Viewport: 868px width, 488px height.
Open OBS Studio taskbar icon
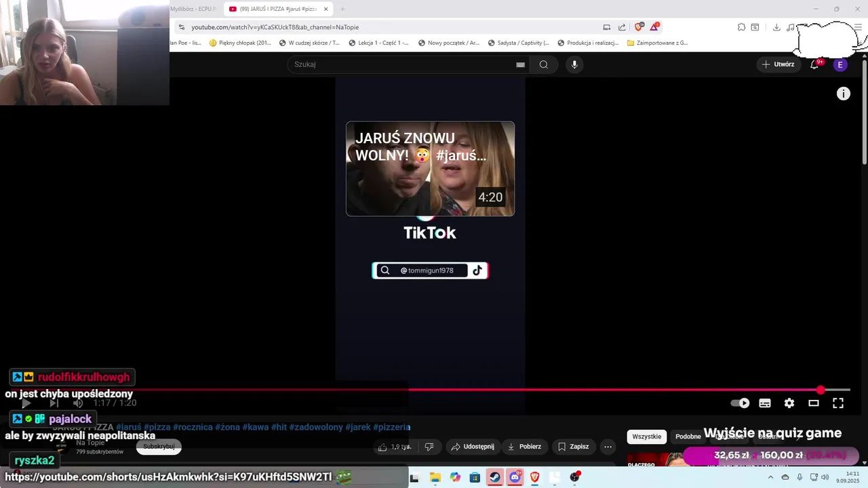(575, 477)
